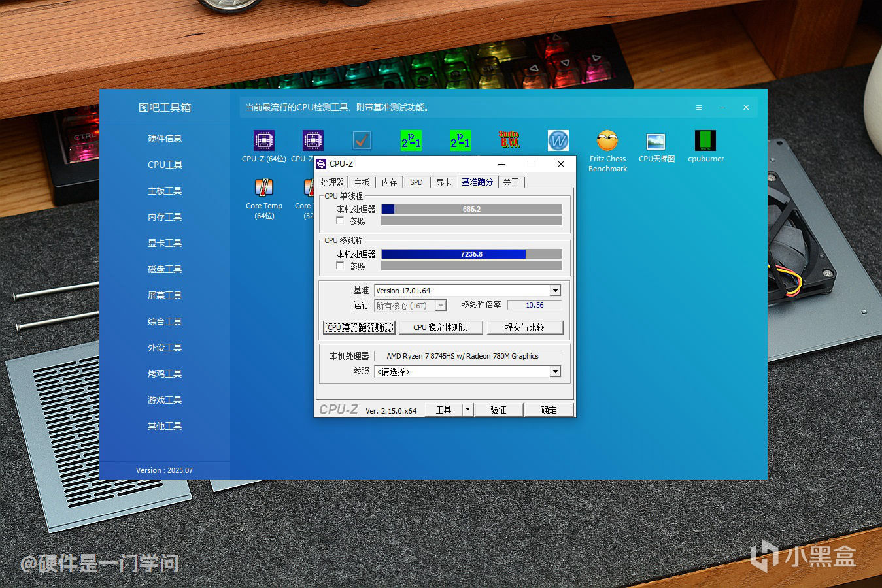
Task: Open the CPU-Z (64位) tool icon
Action: pyautogui.click(x=263, y=141)
